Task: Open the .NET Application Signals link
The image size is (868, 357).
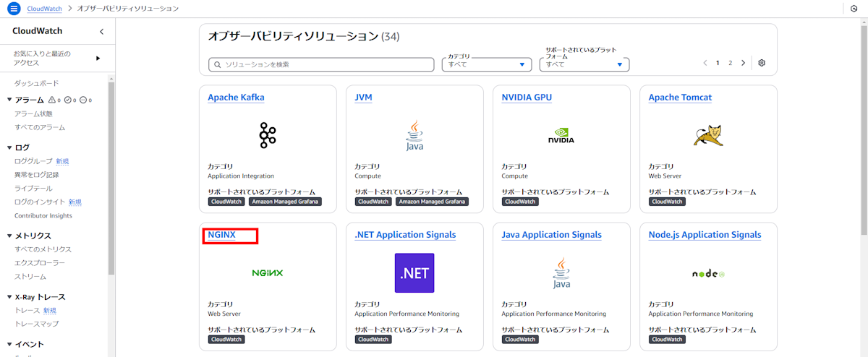Action: pos(405,235)
